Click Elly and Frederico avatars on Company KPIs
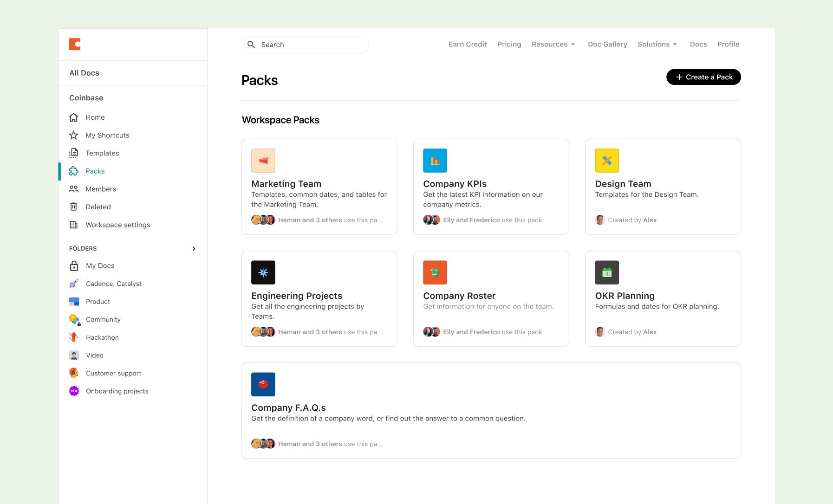Screen dimensions: 833x504 tap(431, 220)
